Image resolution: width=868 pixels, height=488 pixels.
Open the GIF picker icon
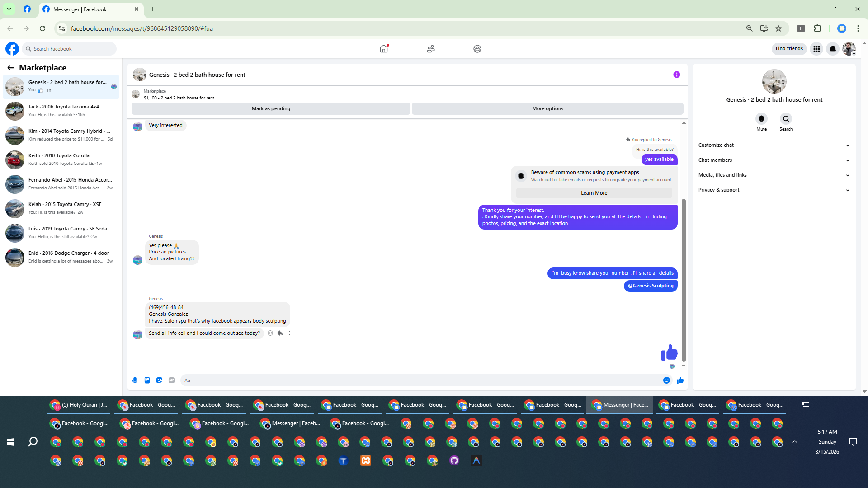(171, 380)
